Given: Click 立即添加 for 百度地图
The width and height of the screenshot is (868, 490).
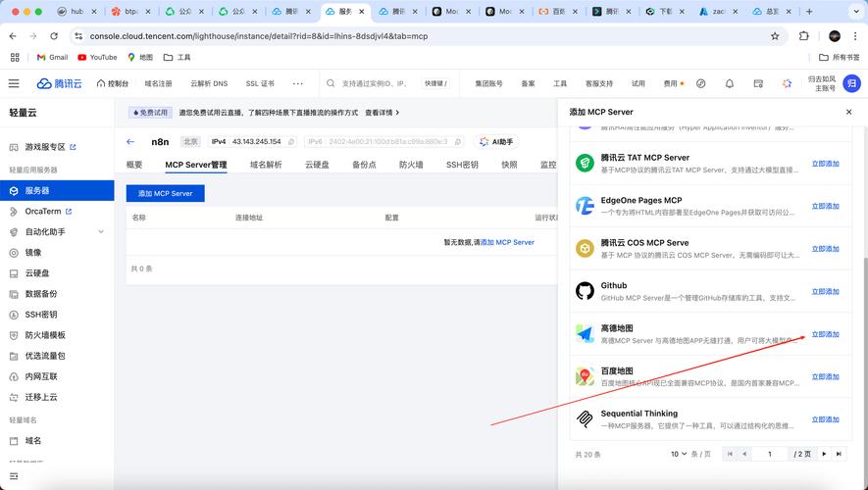Looking at the screenshot, I should pos(826,376).
